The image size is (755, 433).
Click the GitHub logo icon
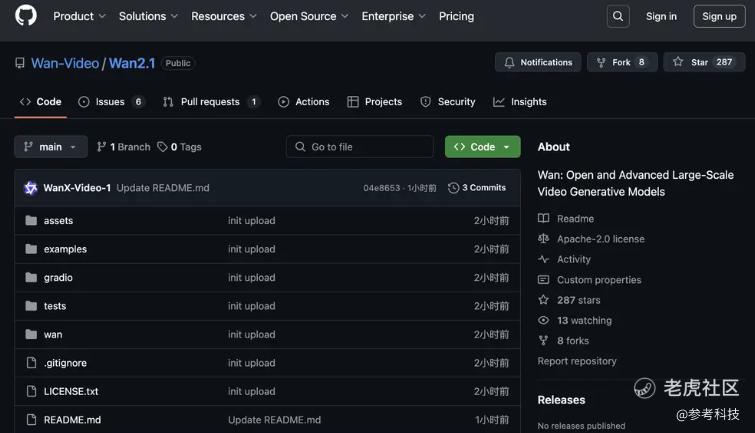(x=26, y=16)
